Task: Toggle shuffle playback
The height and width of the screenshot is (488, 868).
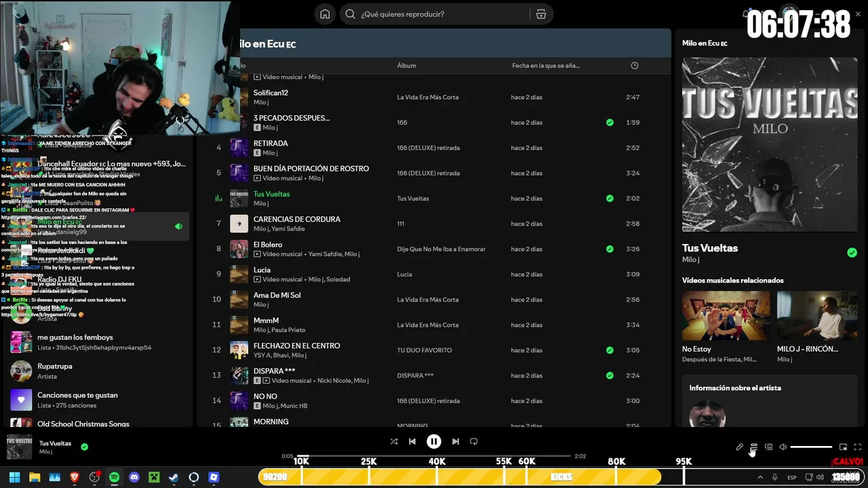Action: point(394,441)
